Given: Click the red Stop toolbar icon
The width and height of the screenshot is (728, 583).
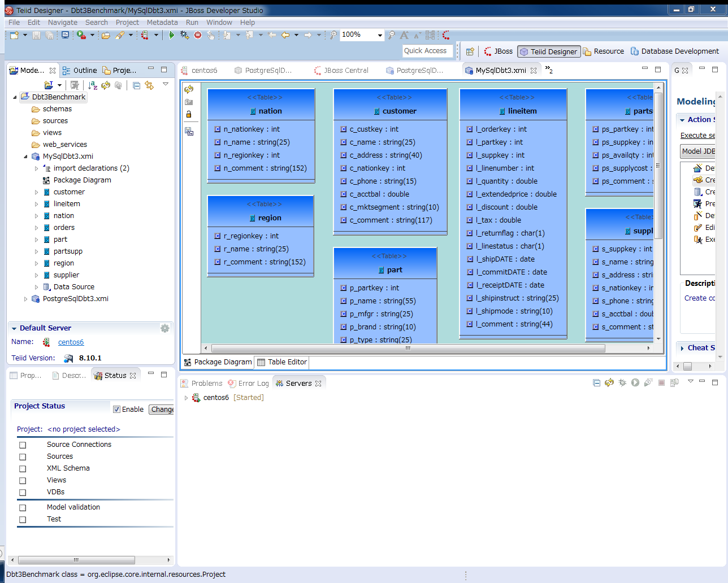Looking at the screenshot, I should coord(198,35).
